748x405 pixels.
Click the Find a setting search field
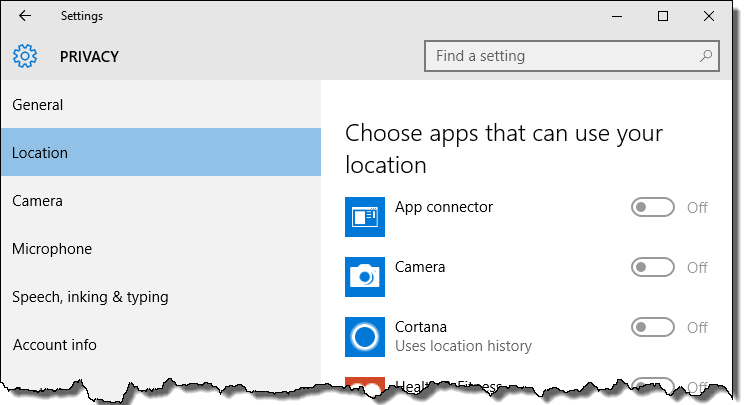(x=571, y=56)
